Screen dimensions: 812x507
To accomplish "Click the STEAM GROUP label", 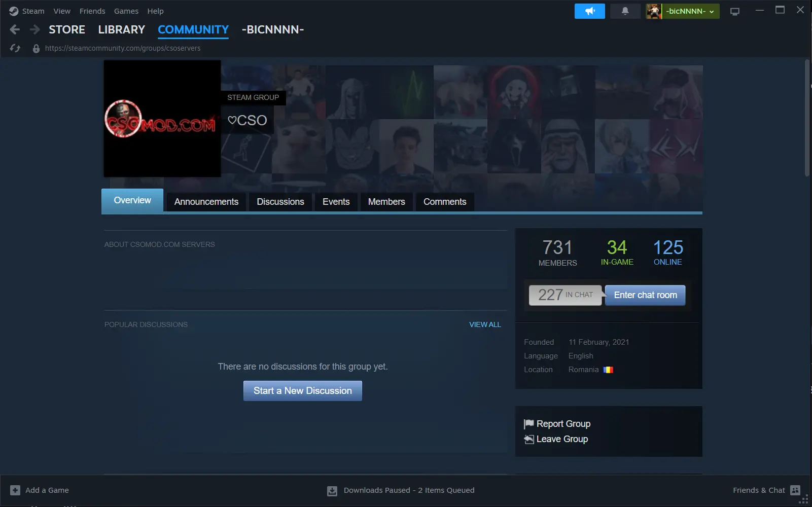I will (x=253, y=97).
